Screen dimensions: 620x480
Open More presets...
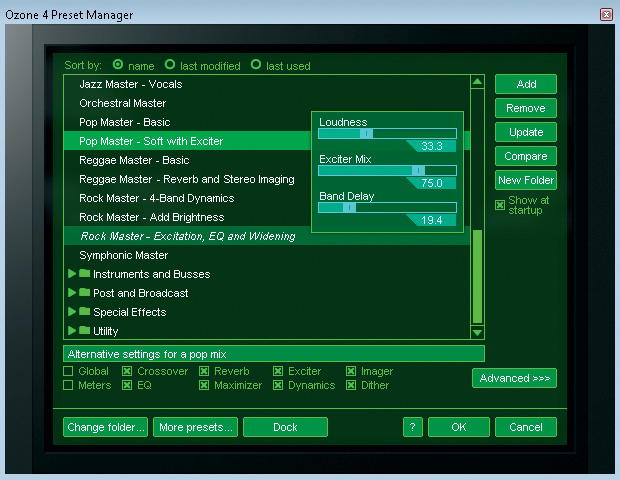coord(195,427)
